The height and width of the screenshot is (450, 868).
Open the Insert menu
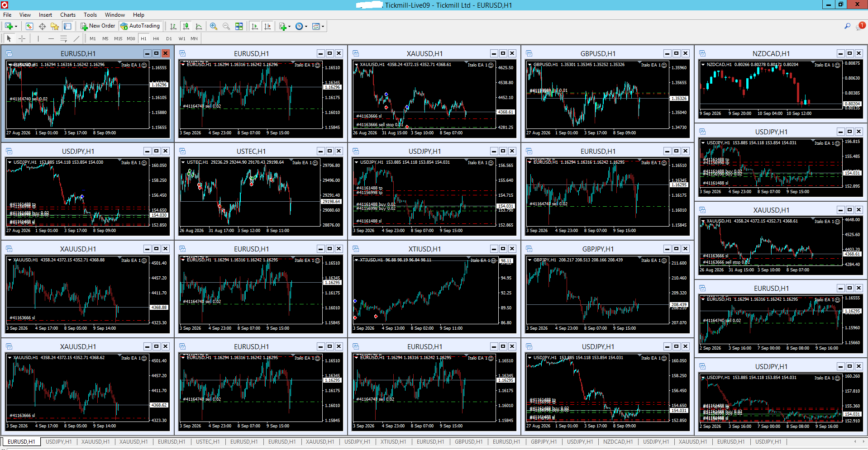coord(45,15)
